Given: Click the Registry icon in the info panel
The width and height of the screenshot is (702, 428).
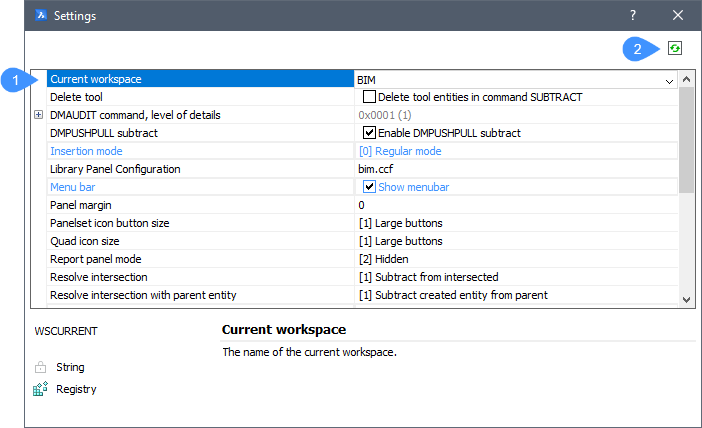Looking at the screenshot, I should coord(40,389).
